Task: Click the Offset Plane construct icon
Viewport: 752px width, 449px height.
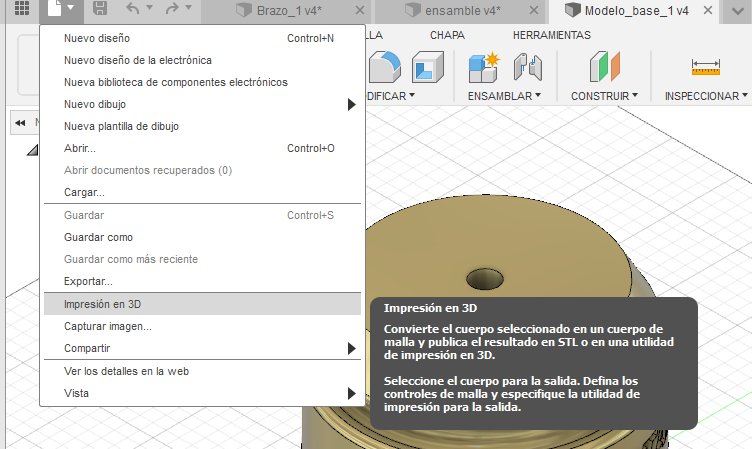Action: click(x=605, y=67)
